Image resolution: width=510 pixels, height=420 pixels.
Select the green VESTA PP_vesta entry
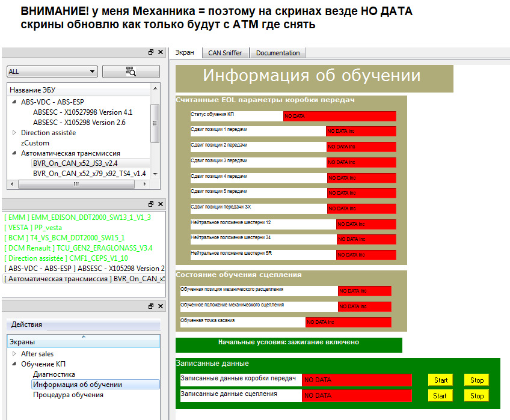[32, 227]
